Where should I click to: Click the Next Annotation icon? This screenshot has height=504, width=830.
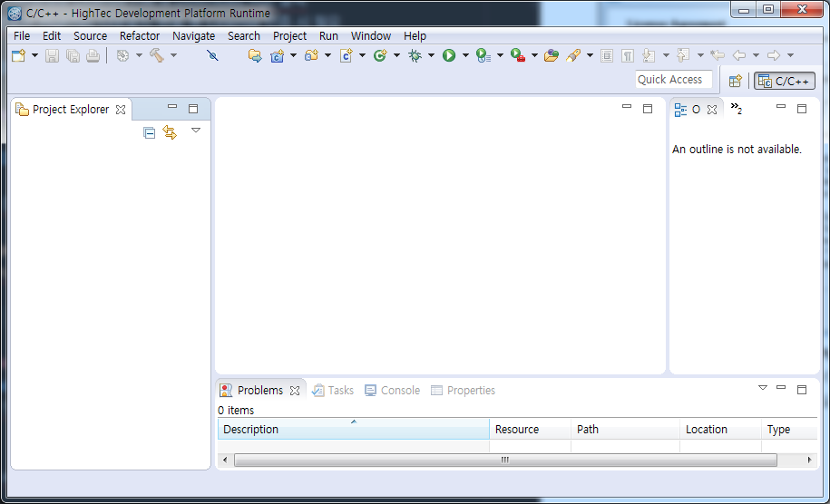point(649,55)
